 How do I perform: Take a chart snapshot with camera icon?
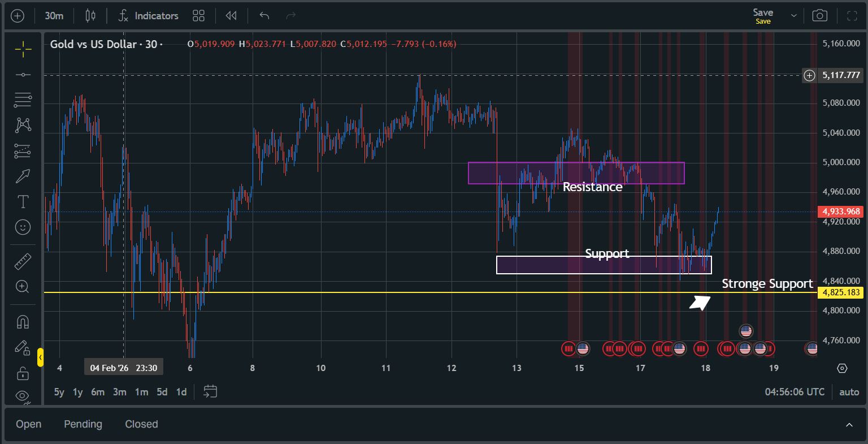[819, 16]
